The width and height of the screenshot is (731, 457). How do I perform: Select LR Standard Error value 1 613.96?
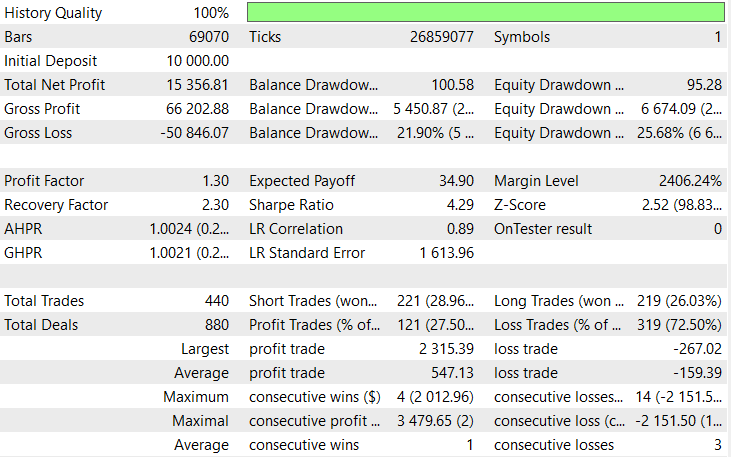tap(446, 253)
